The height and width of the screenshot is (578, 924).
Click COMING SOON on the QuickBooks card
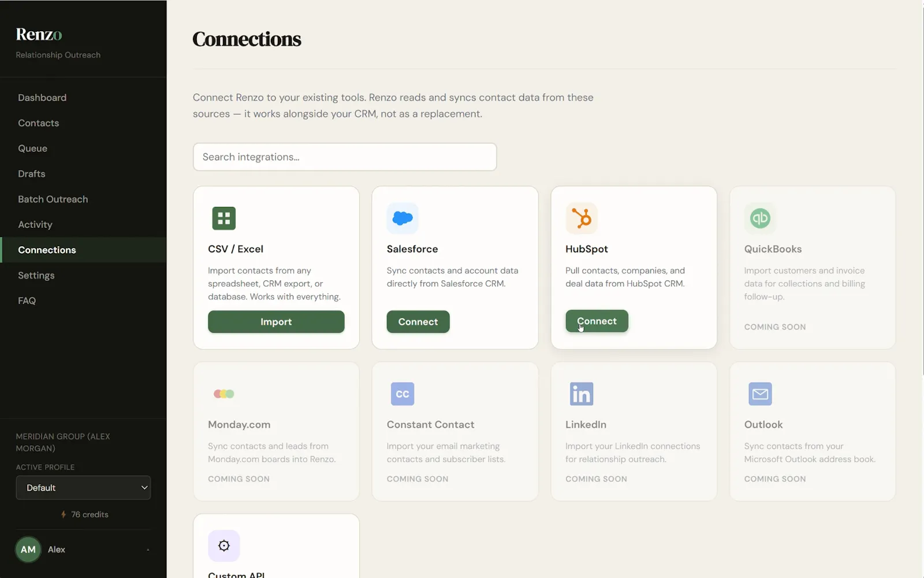tap(775, 327)
